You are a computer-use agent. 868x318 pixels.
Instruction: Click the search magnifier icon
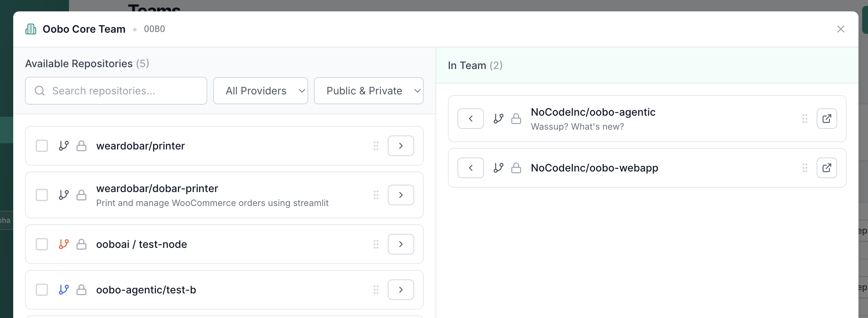[x=40, y=91]
